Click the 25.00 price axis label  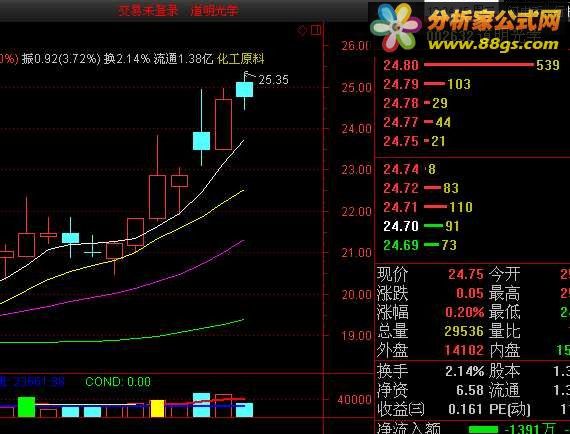356,88
